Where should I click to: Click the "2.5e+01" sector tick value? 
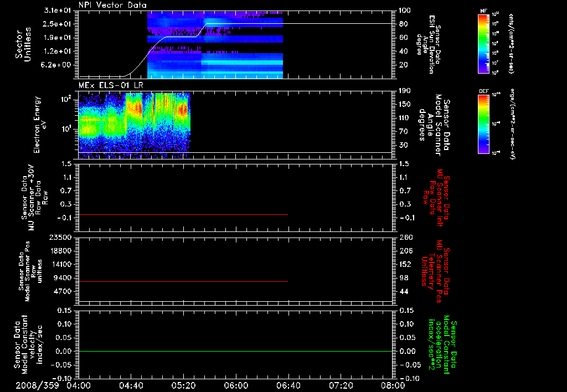[58, 24]
